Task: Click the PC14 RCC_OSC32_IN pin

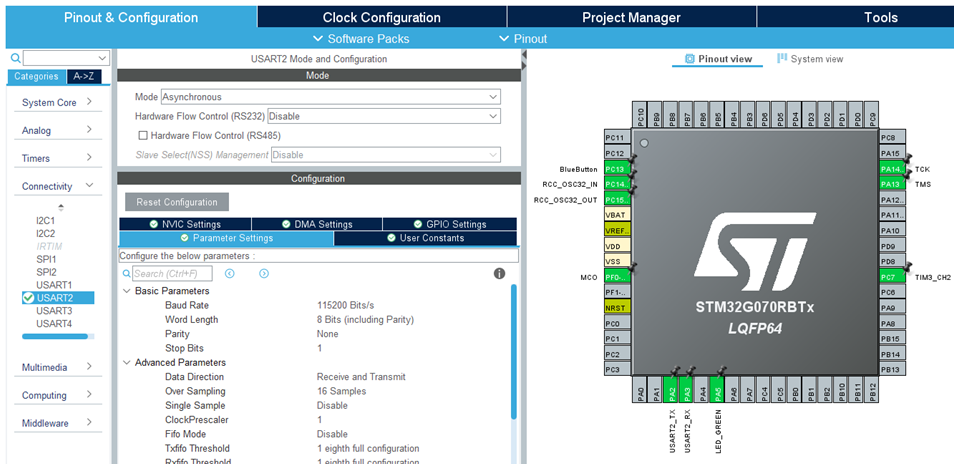Action: [618, 184]
